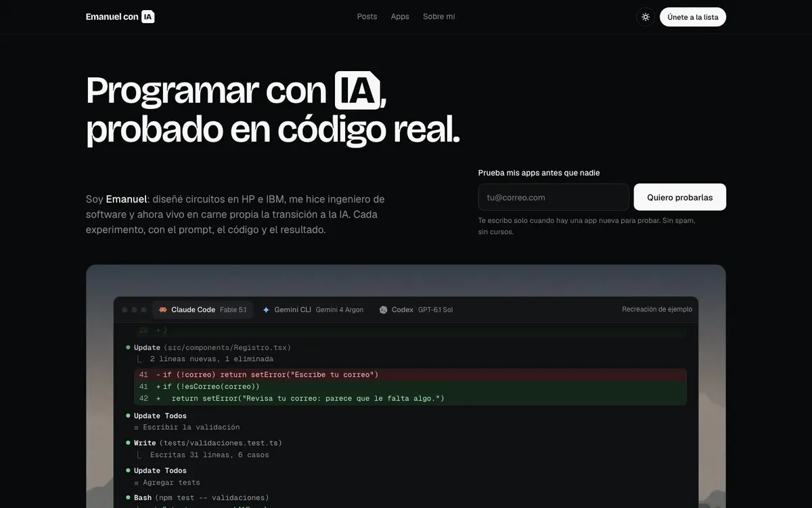Click the green window dot in terminal mockup

pyautogui.click(x=143, y=310)
